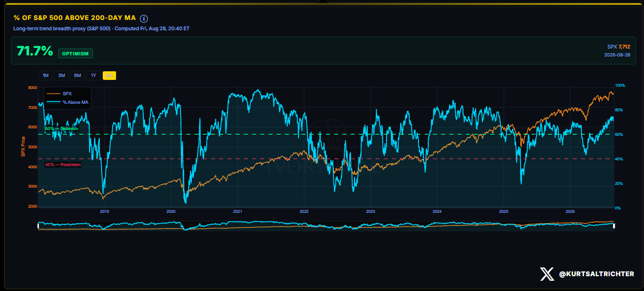644x291 pixels.
Task: Click the 2000 price axis tick
Action: click(x=33, y=207)
